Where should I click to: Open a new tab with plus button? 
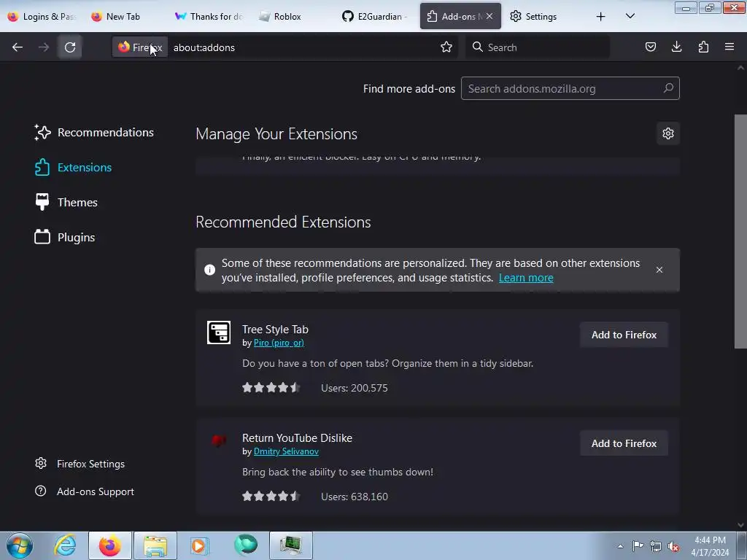601,17
